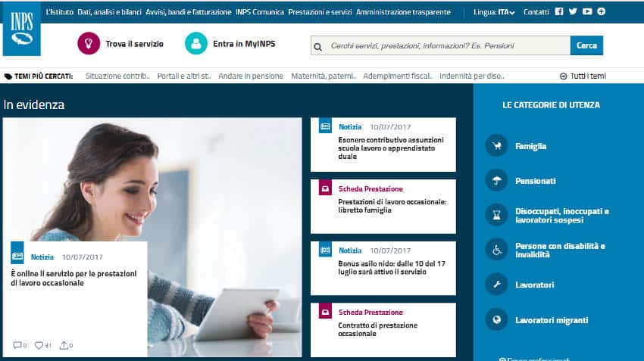The height and width of the screenshot is (361, 644).
Task: Select Disoccupati, inoccupati e lavoratori sospesi
Action: pos(562,216)
